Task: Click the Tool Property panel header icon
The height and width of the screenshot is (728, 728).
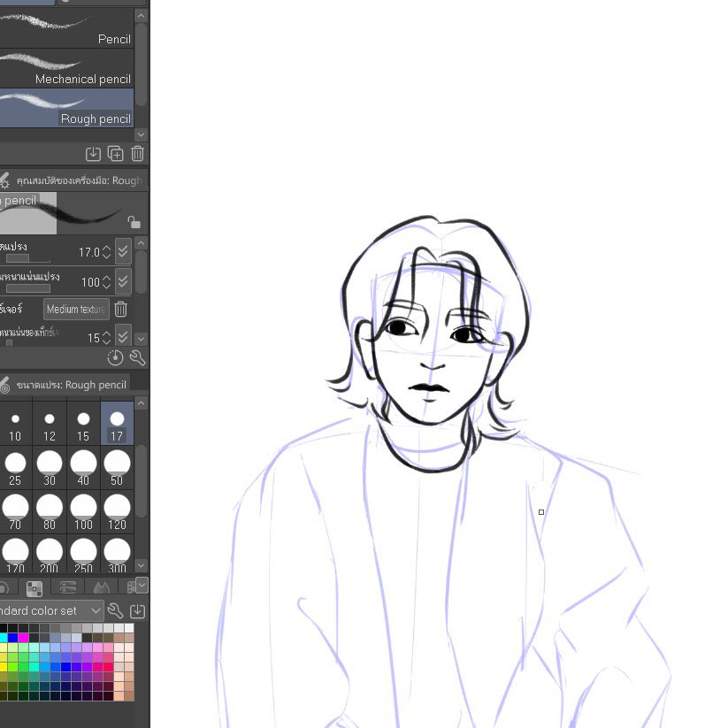Action: (x=4, y=180)
